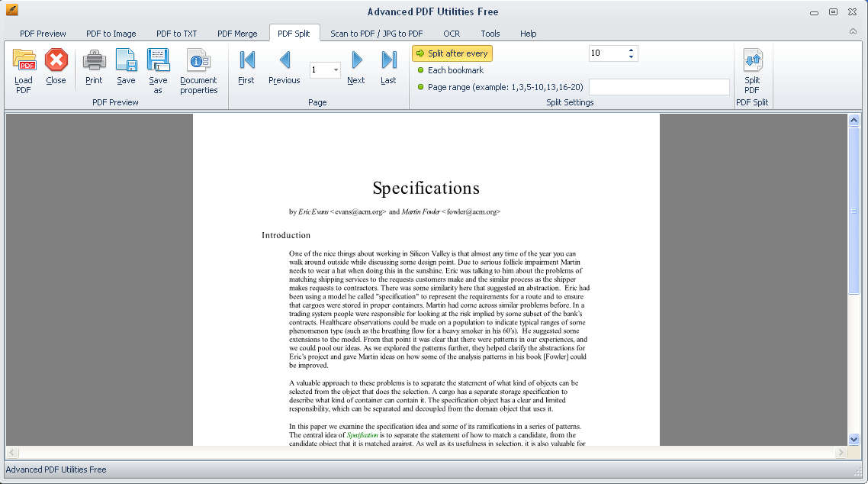This screenshot has height=484, width=868.
Task: Expand the page number dropdown
Action: (x=336, y=70)
